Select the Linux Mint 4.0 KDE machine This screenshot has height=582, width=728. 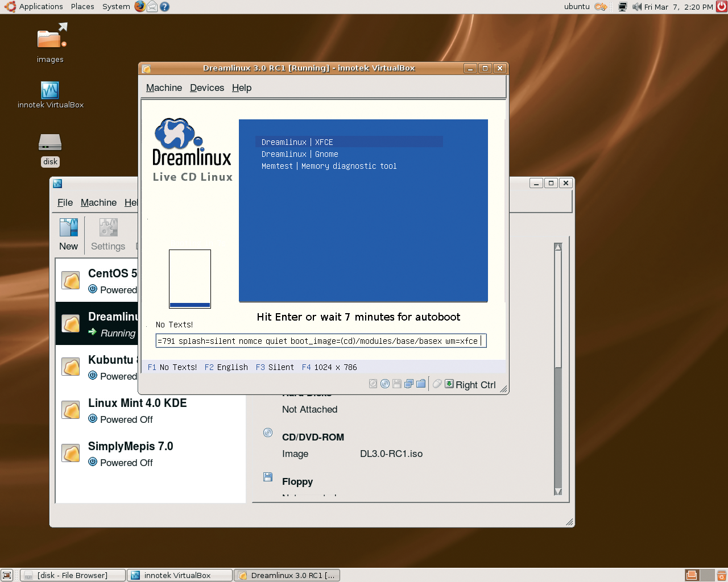[151, 410]
